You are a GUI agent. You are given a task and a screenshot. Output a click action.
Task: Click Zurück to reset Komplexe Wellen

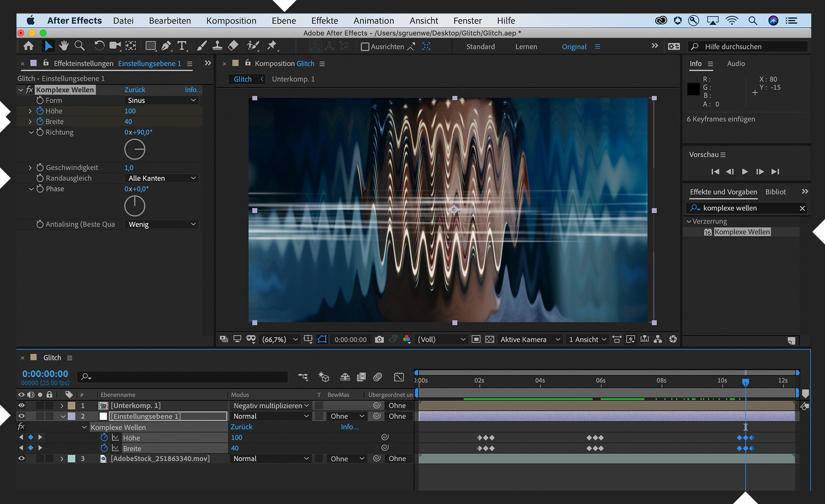coord(135,90)
